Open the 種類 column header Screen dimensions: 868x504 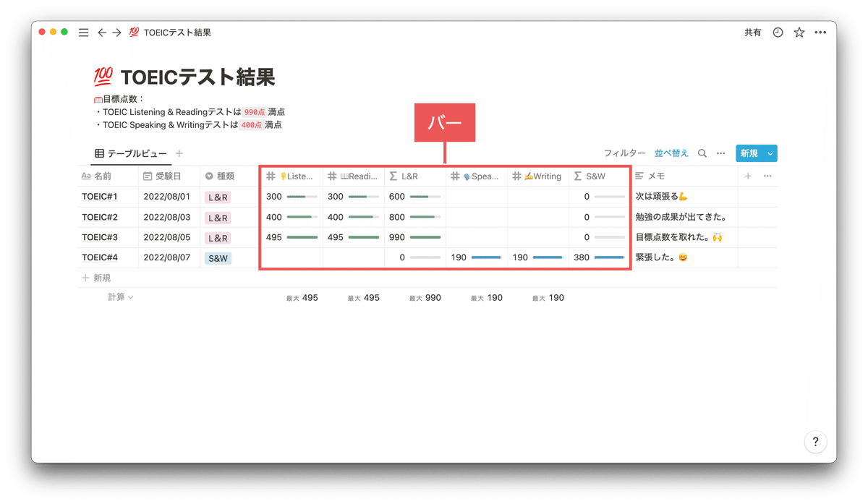(x=230, y=176)
